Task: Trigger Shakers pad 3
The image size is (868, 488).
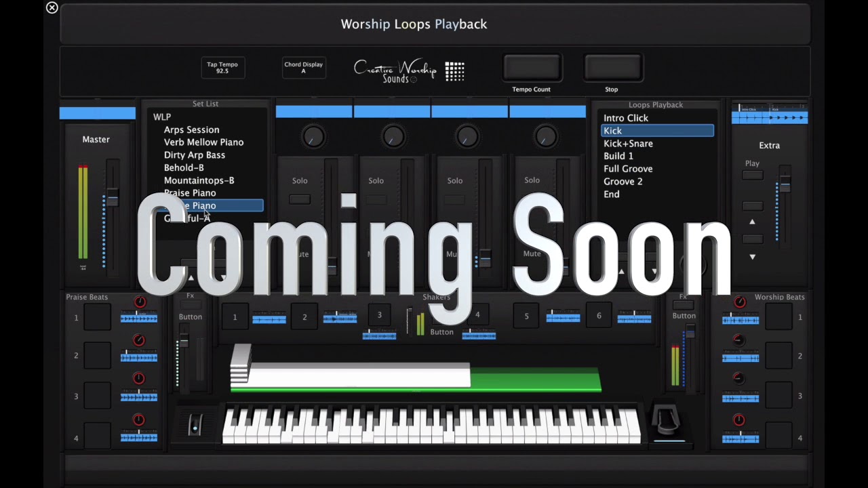Action: 380,315
